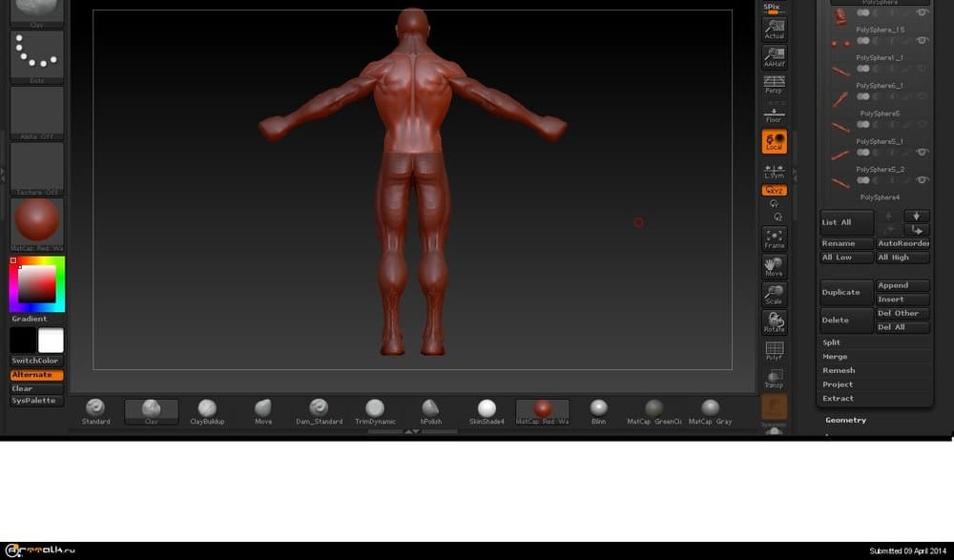Click the Scale tool icon

tap(774, 294)
